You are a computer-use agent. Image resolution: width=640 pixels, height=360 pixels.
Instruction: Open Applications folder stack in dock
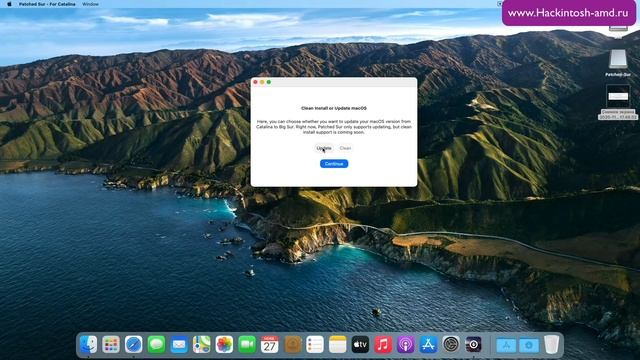pyautogui.click(x=506, y=345)
